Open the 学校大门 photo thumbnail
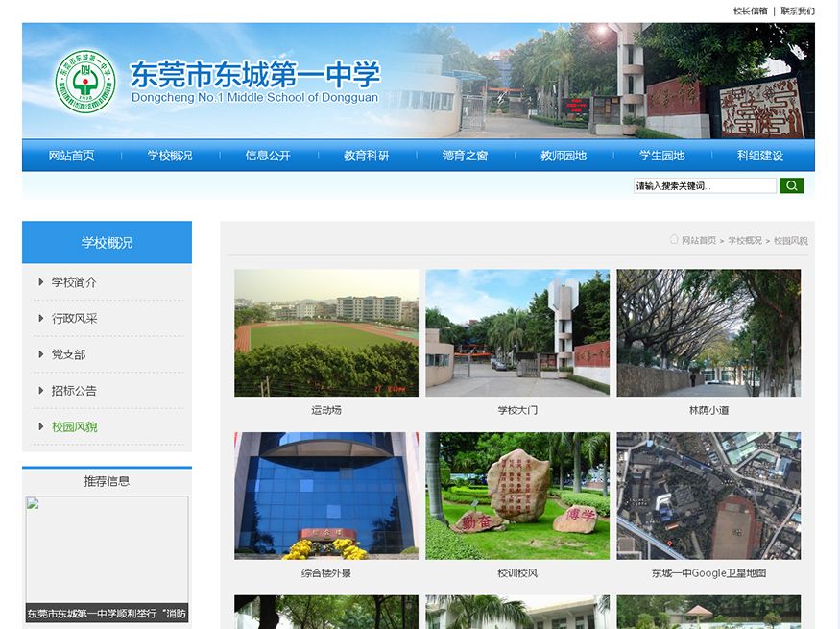This screenshot has width=840, height=629. 517,332
